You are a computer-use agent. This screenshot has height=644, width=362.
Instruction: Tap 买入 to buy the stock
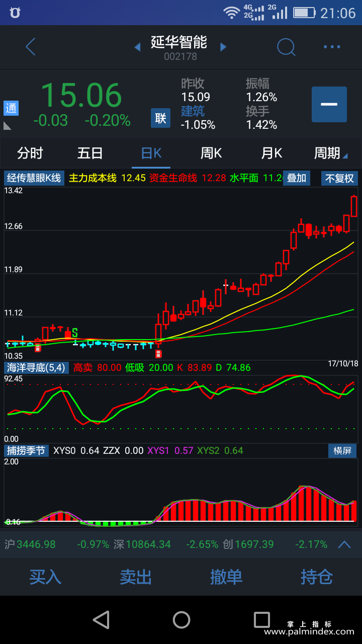pos(45,577)
